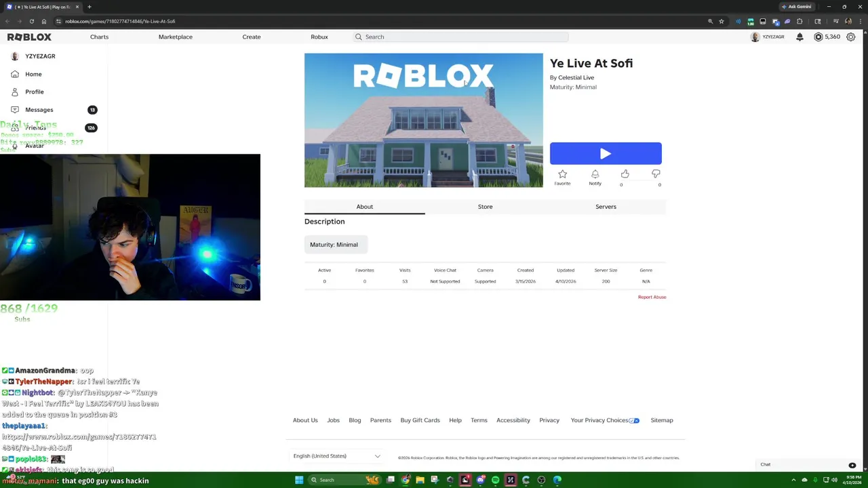
Task: Click the Roblox search field
Action: [460, 37]
